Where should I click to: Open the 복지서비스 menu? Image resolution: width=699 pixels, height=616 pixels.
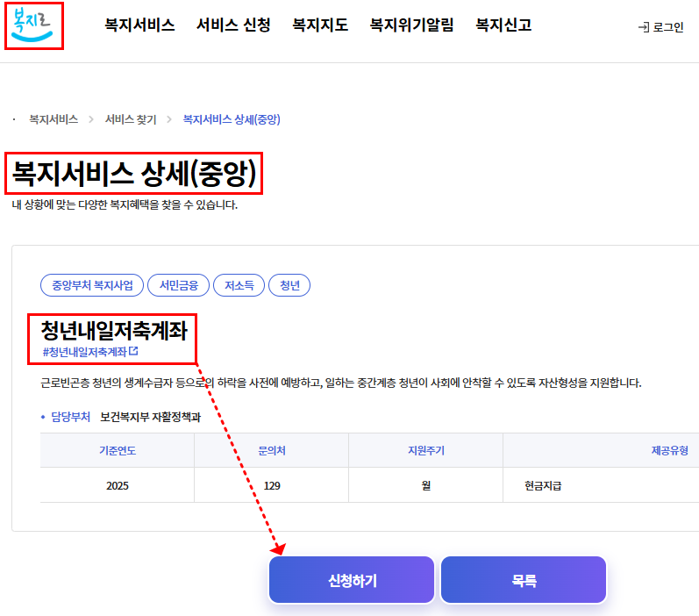(x=139, y=25)
